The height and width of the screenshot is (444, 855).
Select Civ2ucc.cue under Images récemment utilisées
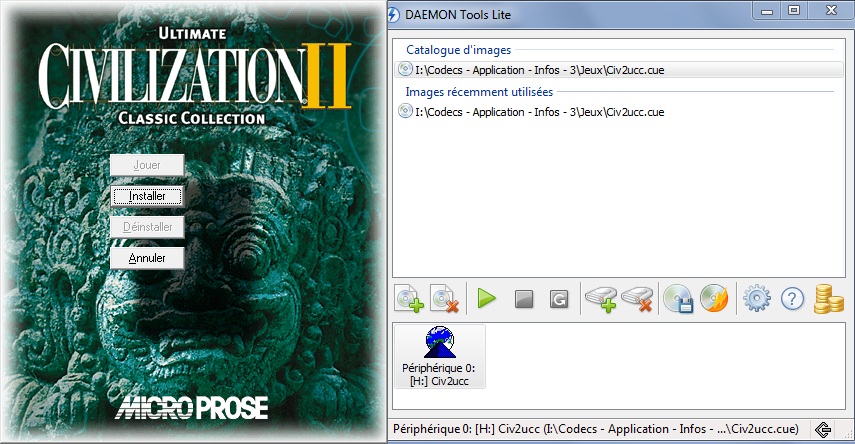pos(621,112)
